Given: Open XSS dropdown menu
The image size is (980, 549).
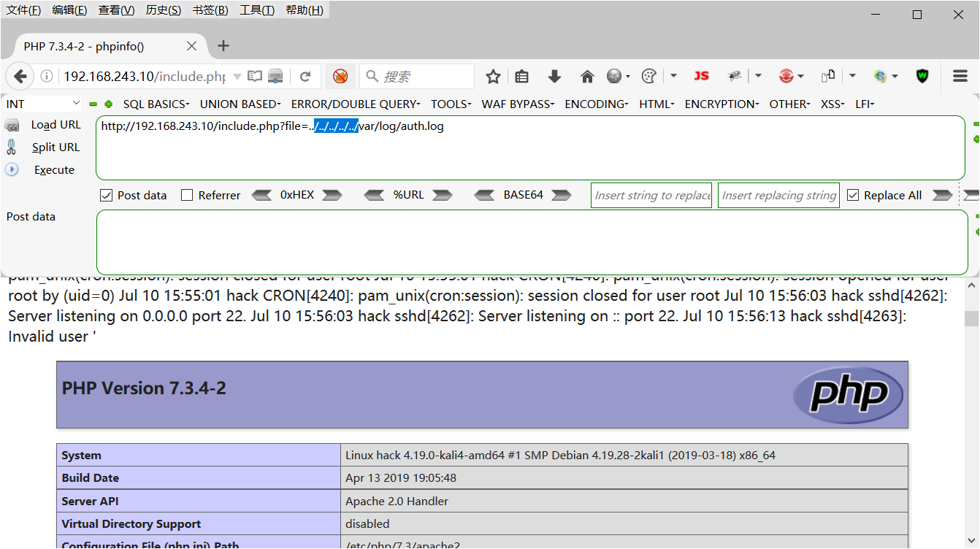Looking at the screenshot, I should click(x=832, y=104).
